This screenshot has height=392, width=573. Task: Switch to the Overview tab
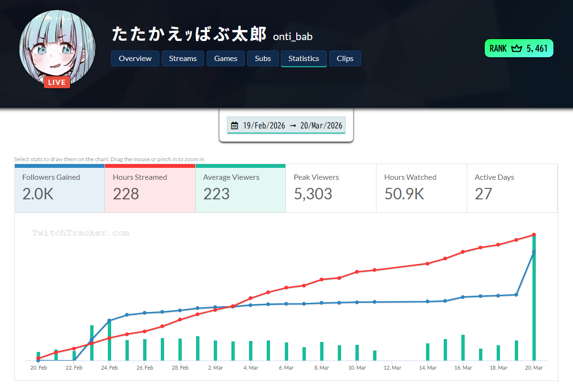135,59
